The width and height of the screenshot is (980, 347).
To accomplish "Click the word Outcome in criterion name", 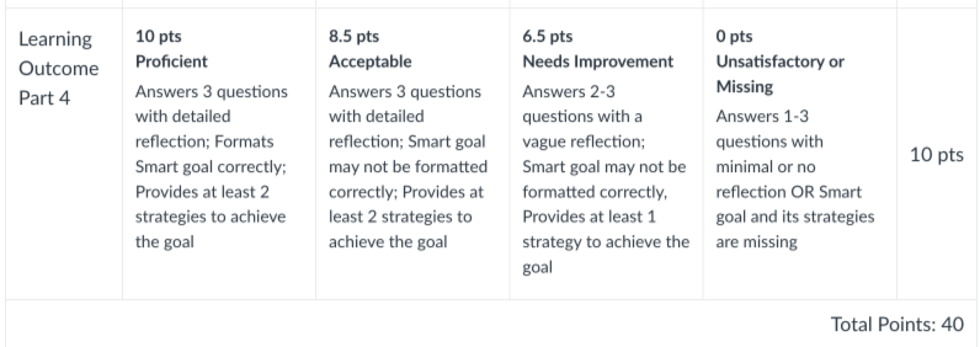I will pyautogui.click(x=58, y=68).
